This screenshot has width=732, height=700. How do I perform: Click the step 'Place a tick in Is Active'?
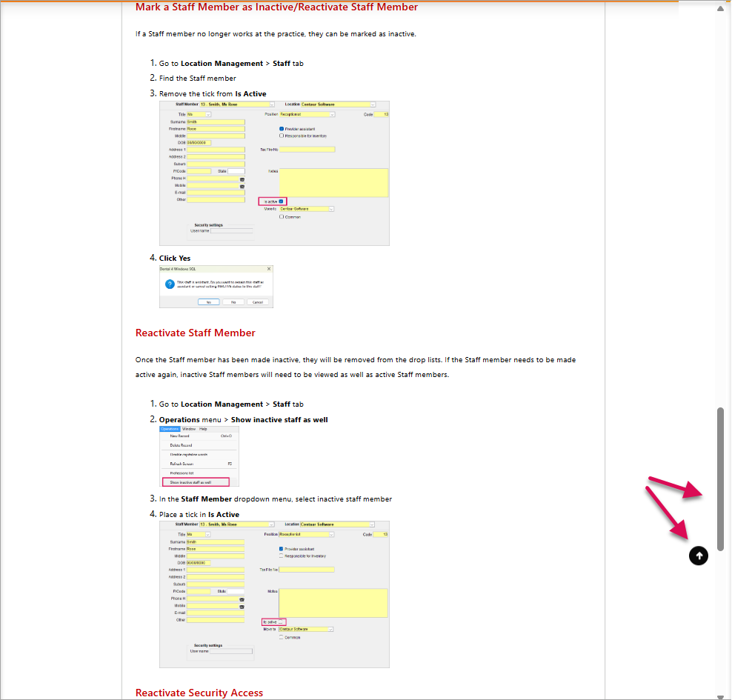click(199, 514)
